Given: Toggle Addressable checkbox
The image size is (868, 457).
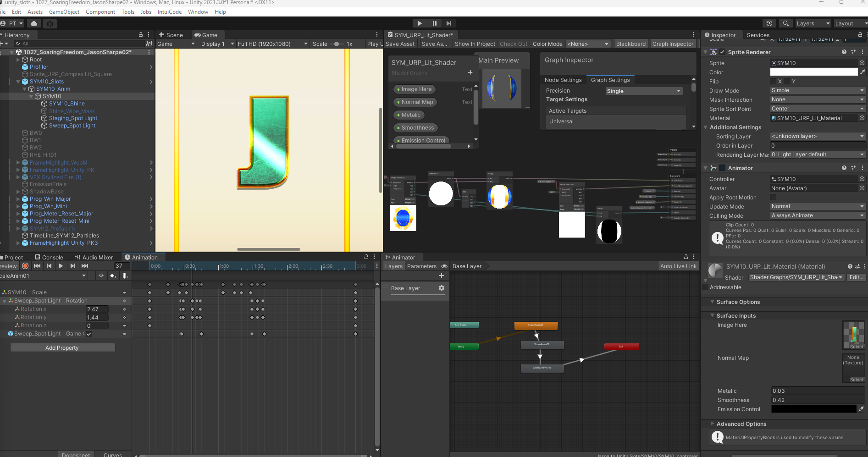Looking at the screenshot, I should point(705,287).
